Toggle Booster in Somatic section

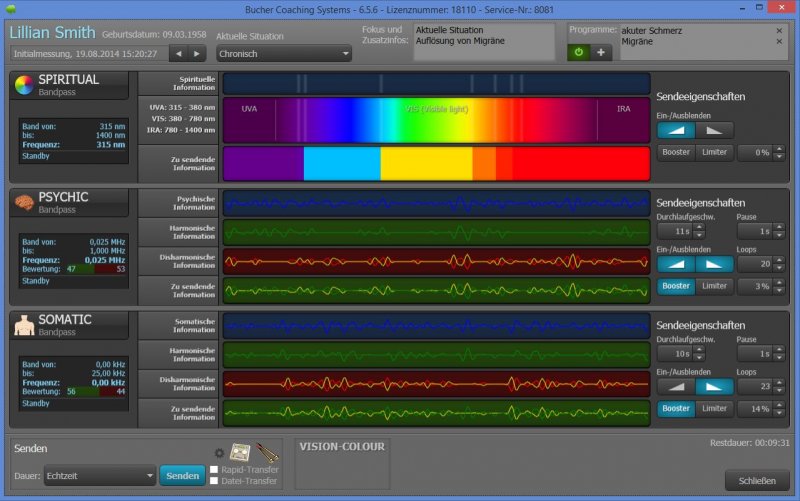click(x=676, y=409)
